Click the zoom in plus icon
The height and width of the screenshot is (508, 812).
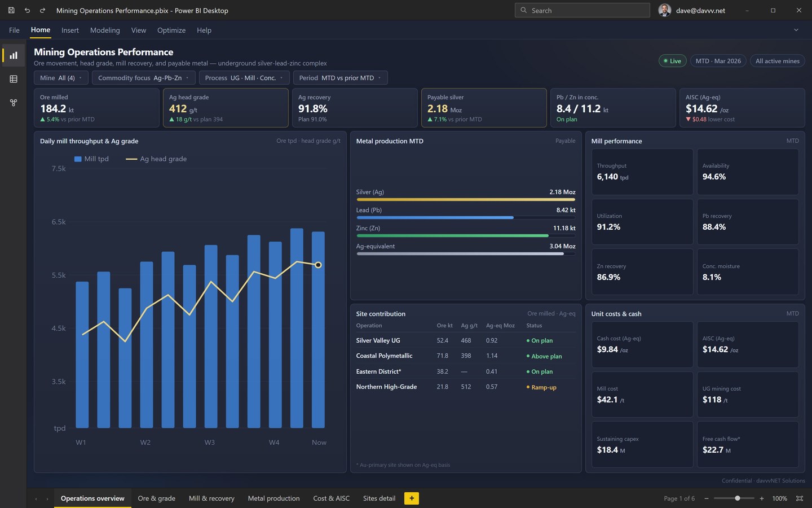coord(762,498)
